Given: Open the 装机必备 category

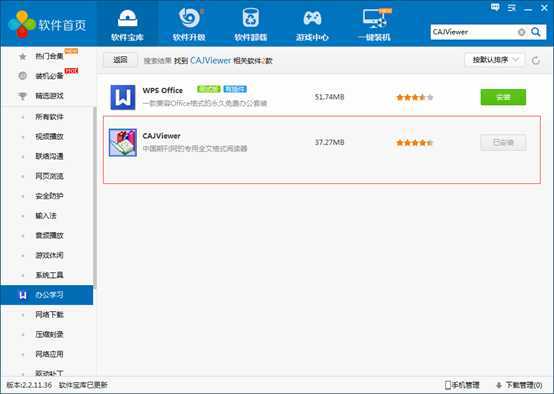Looking at the screenshot, I should pos(48,76).
